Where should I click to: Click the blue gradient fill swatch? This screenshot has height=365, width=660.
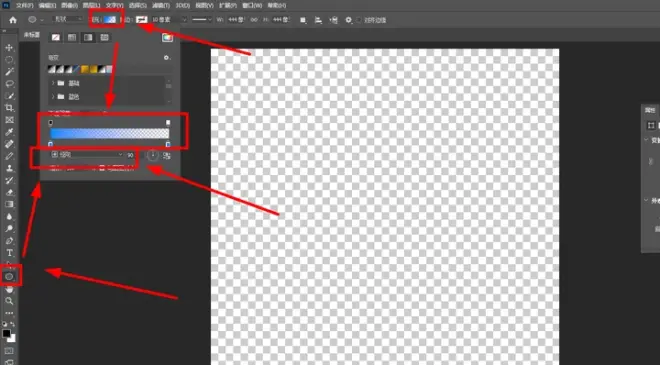[110, 20]
